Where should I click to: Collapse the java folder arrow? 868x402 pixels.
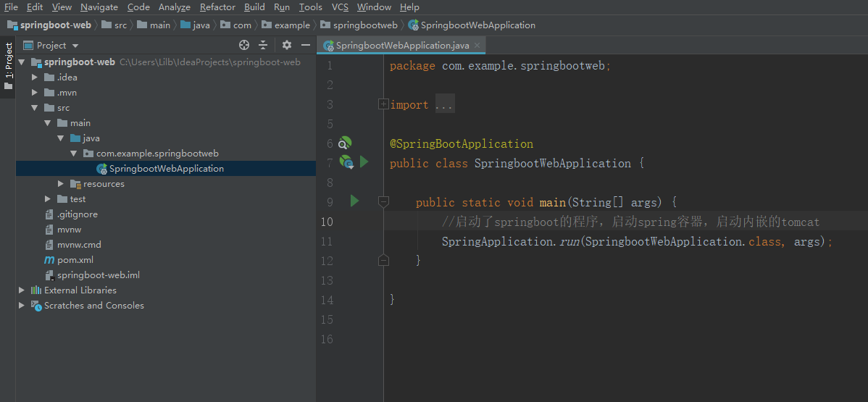click(x=61, y=138)
